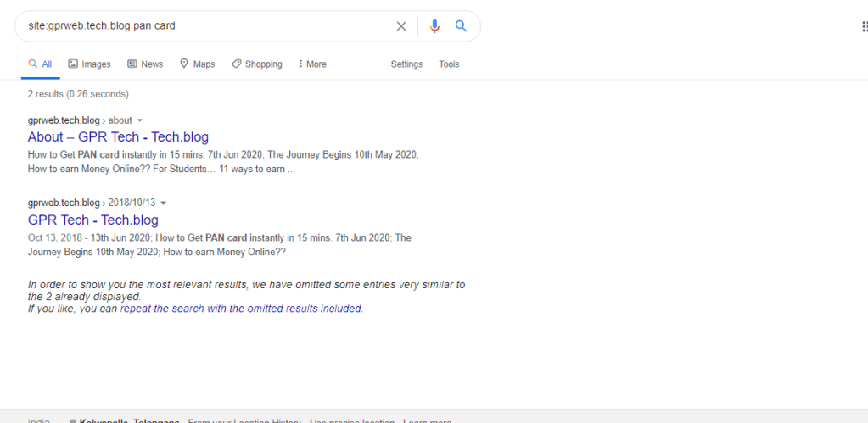Show the search Tools options

click(x=449, y=64)
